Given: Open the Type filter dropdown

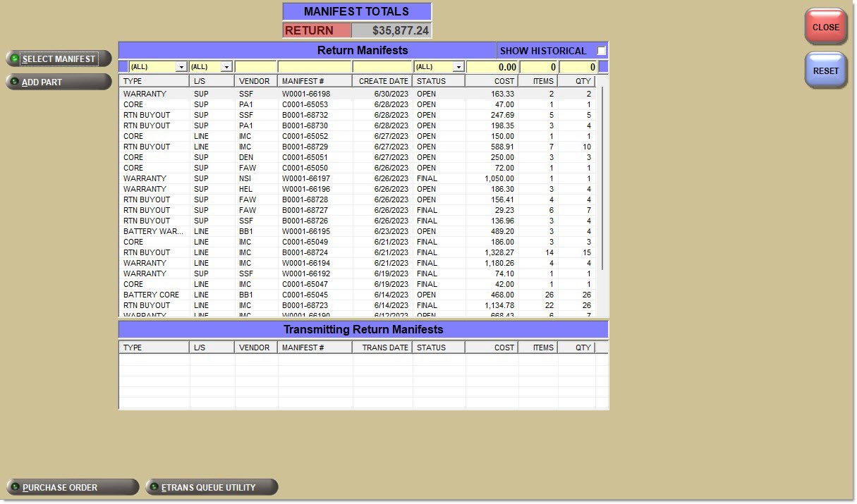Looking at the screenshot, I should point(181,67).
